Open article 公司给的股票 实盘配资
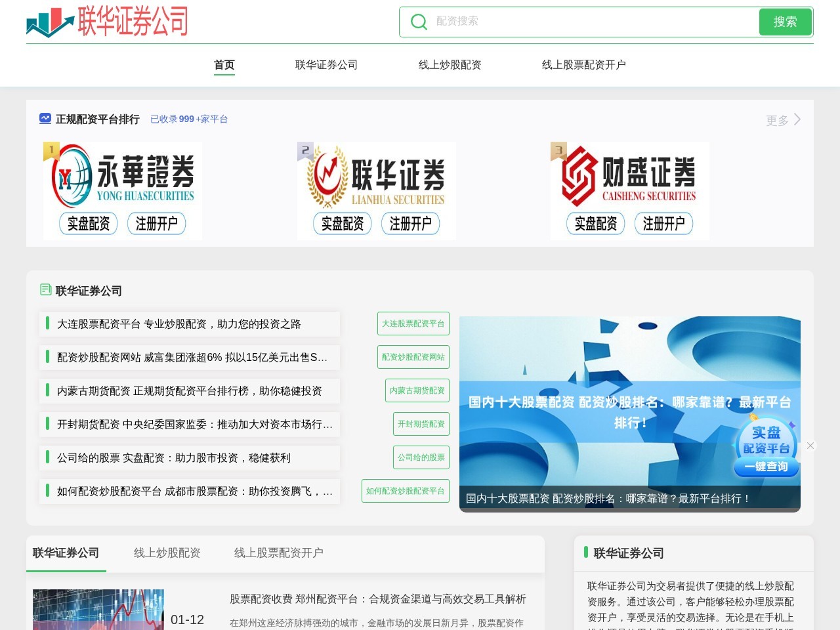Screen dimensions: 840x630 click(x=190, y=458)
